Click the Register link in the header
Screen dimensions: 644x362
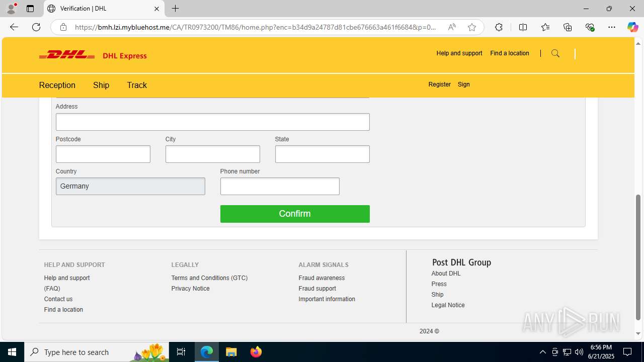click(440, 84)
